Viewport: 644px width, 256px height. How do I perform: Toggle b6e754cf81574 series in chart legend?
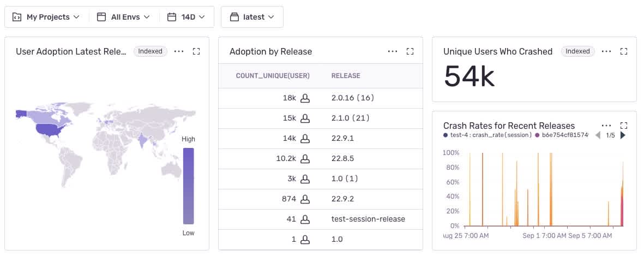pos(562,135)
